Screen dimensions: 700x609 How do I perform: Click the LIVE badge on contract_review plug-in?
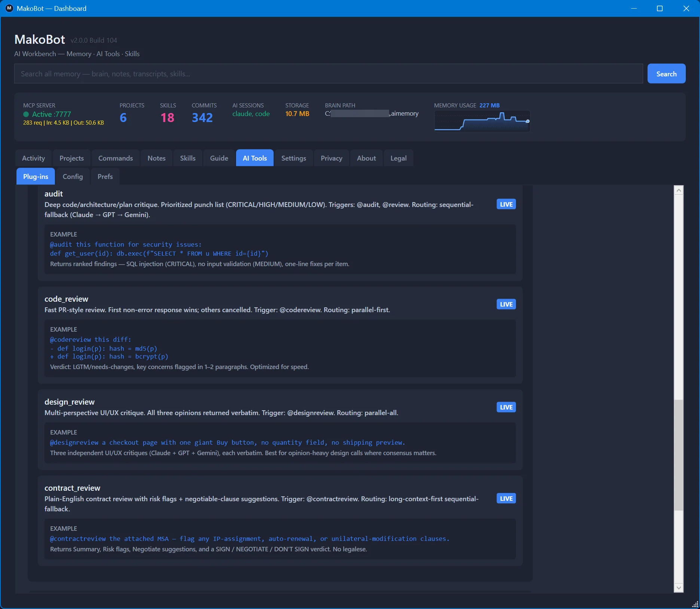point(506,499)
